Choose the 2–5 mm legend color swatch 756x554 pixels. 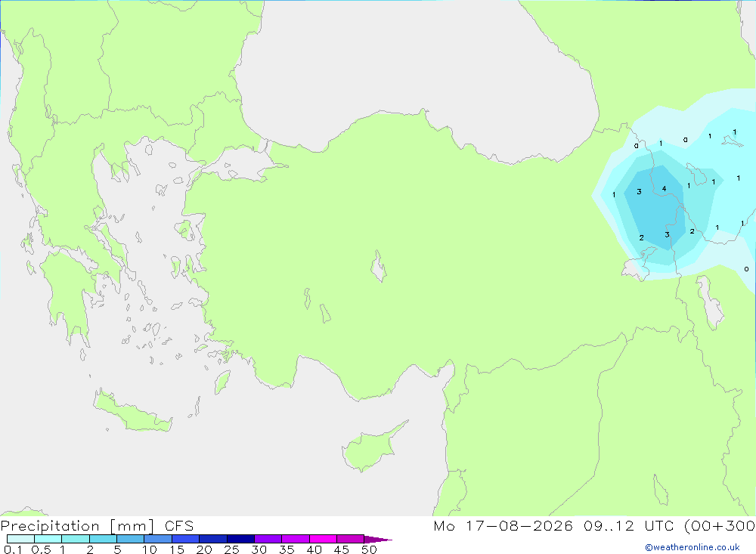[x=103, y=539]
